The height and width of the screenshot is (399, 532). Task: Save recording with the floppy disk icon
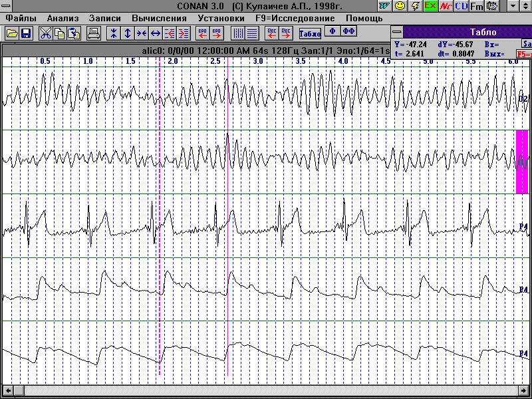point(26,33)
